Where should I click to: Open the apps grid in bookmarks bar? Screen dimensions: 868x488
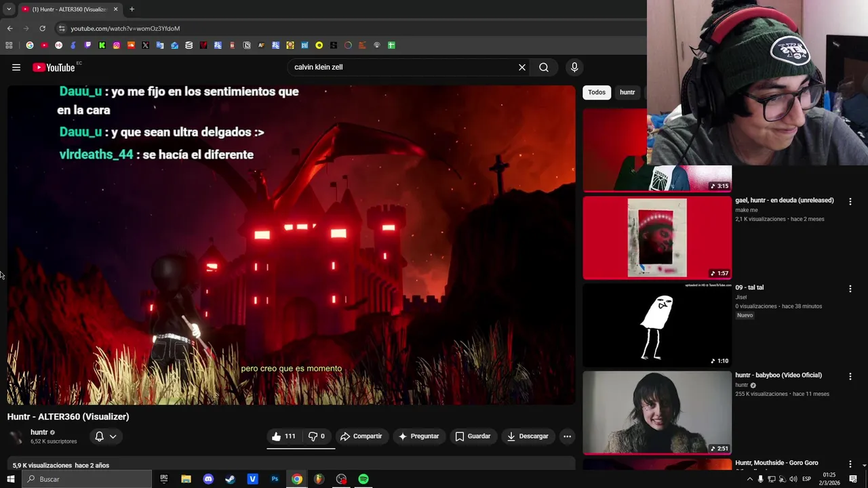point(9,45)
